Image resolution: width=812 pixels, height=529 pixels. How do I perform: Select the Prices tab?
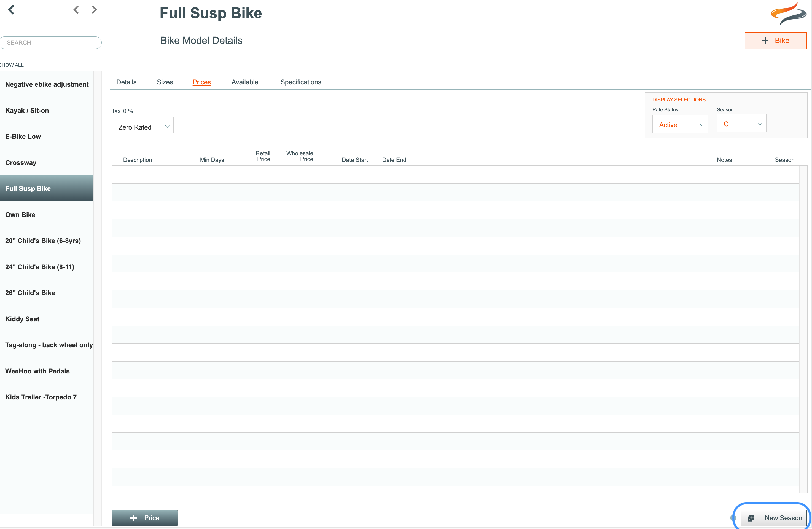point(202,82)
